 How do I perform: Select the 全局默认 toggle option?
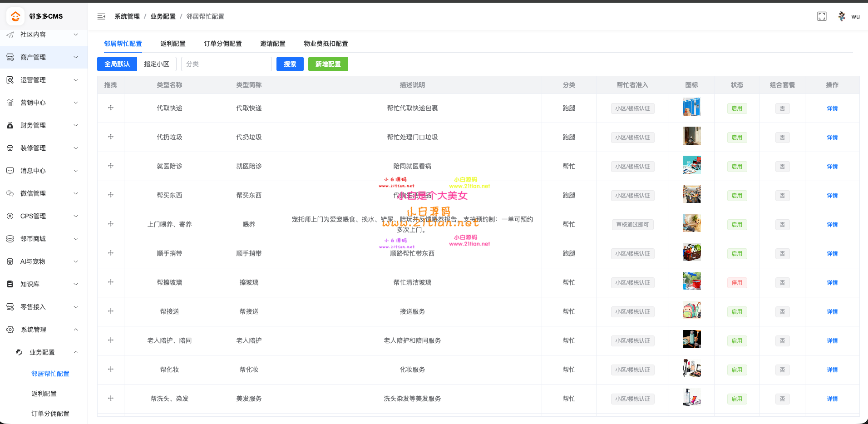pyautogui.click(x=117, y=64)
